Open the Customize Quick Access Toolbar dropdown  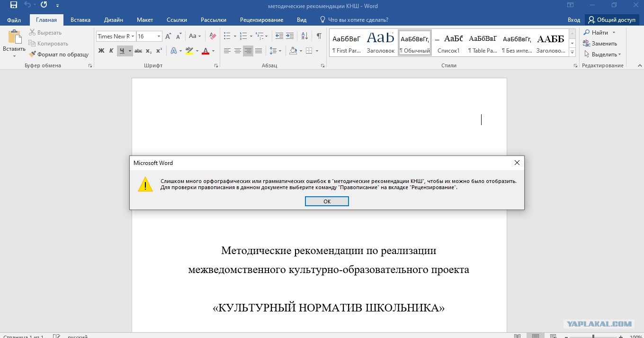[58, 6]
